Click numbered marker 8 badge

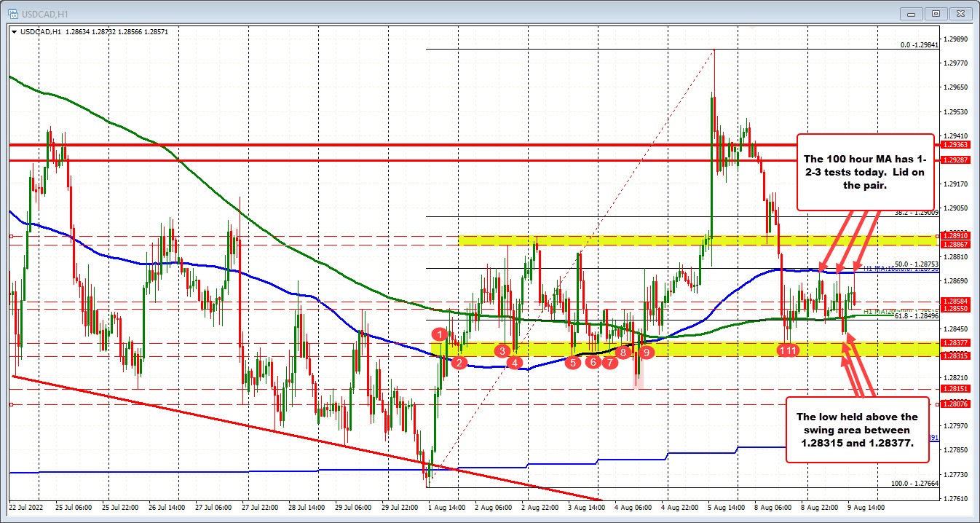pyautogui.click(x=624, y=353)
